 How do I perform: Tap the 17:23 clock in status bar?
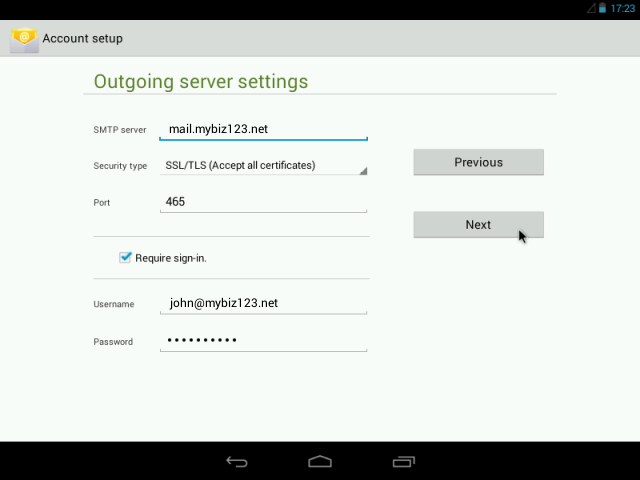(x=623, y=8)
